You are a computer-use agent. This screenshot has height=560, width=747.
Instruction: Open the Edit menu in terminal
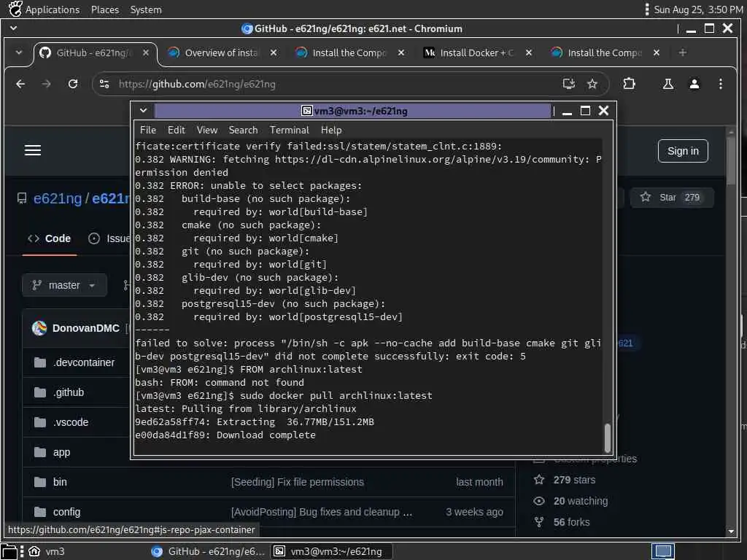point(176,130)
